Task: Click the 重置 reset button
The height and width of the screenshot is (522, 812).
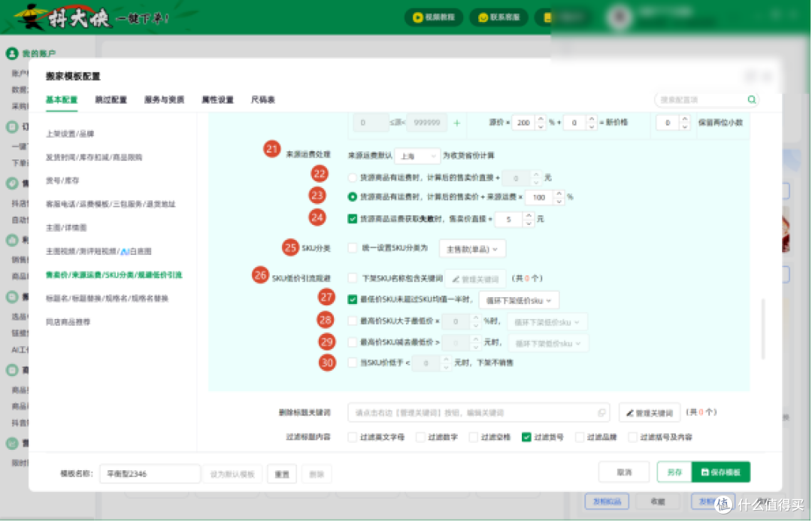Action: pyautogui.click(x=282, y=474)
